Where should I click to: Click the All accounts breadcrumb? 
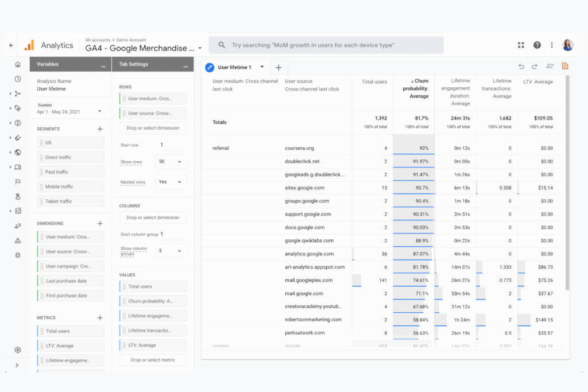[x=98, y=40]
